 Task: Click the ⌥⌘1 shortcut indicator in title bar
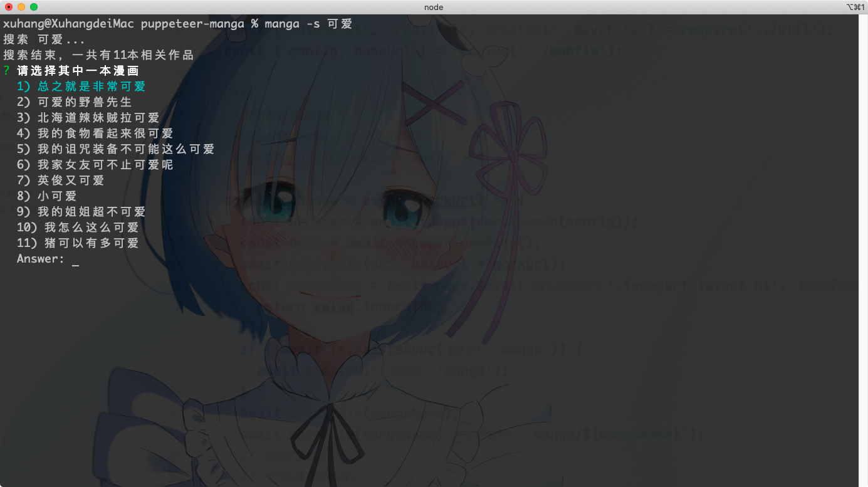click(854, 7)
